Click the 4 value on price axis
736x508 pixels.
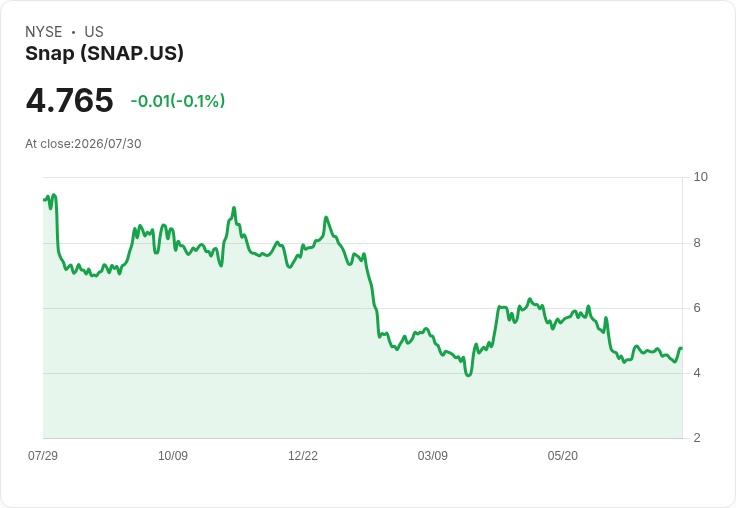(x=697, y=373)
